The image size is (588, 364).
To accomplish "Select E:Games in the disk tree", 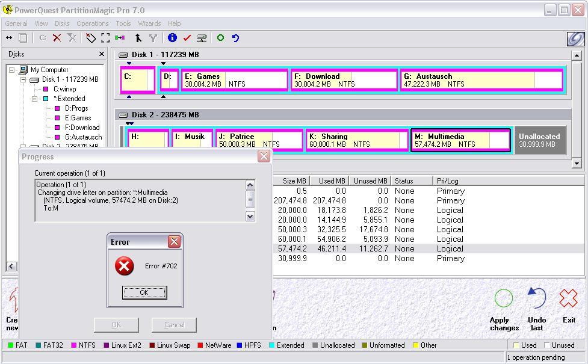I will tap(78, 118).
